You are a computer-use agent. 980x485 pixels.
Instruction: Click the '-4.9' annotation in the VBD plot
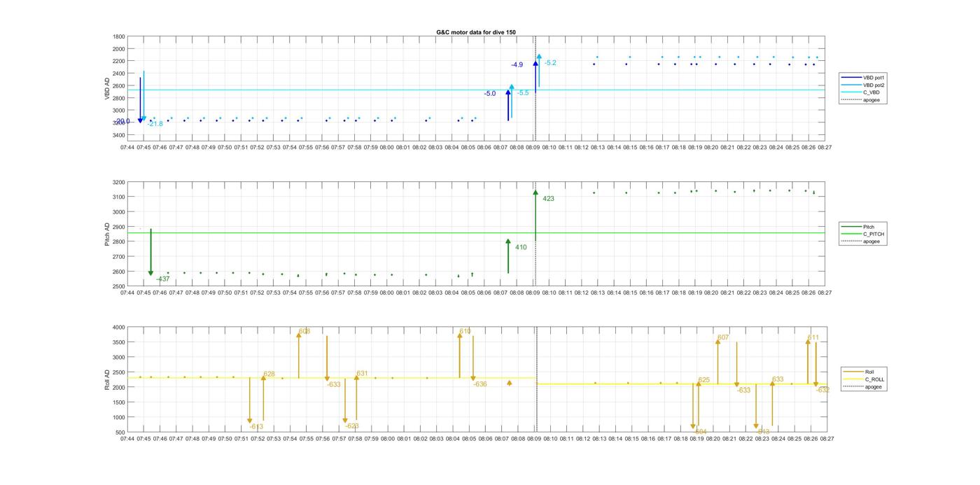[x=517, y=65]
